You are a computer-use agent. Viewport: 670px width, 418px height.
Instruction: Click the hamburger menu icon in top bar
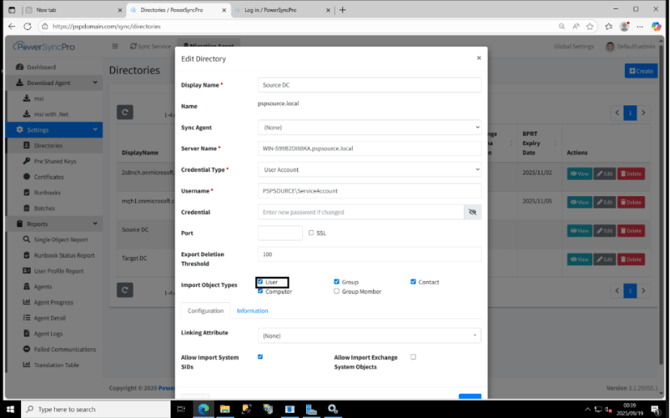click(115, 46)
